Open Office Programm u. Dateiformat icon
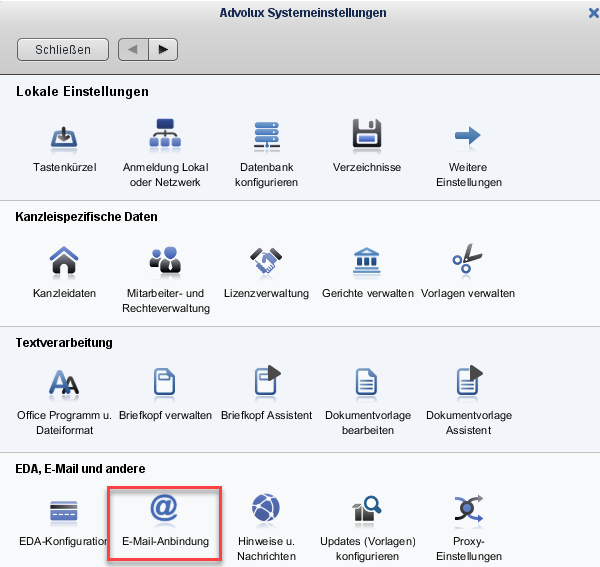 click(64, 382)
